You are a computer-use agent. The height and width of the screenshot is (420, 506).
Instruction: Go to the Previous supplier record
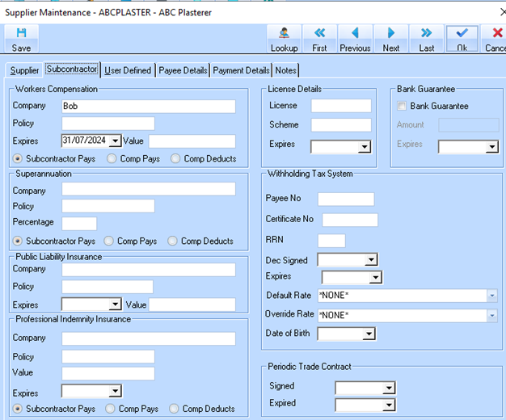[x=355, y=34]
